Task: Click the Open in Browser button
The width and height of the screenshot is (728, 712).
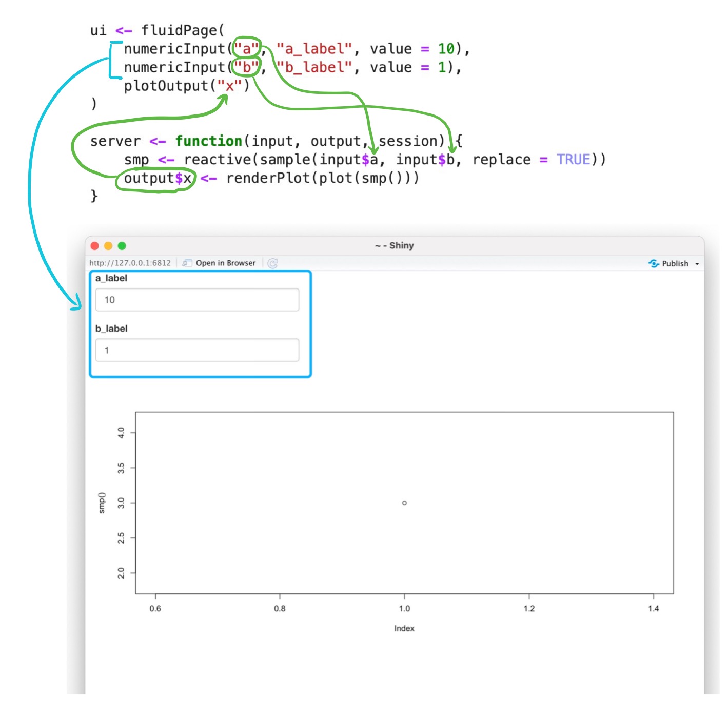Action: coord(219,263)
